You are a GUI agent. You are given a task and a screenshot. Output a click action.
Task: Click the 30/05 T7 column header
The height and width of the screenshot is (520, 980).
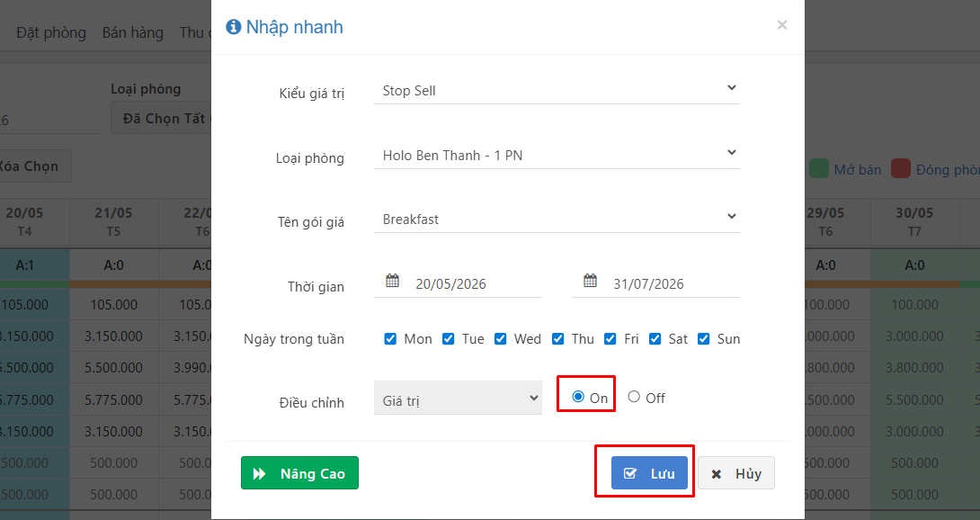tap(914, 221)
